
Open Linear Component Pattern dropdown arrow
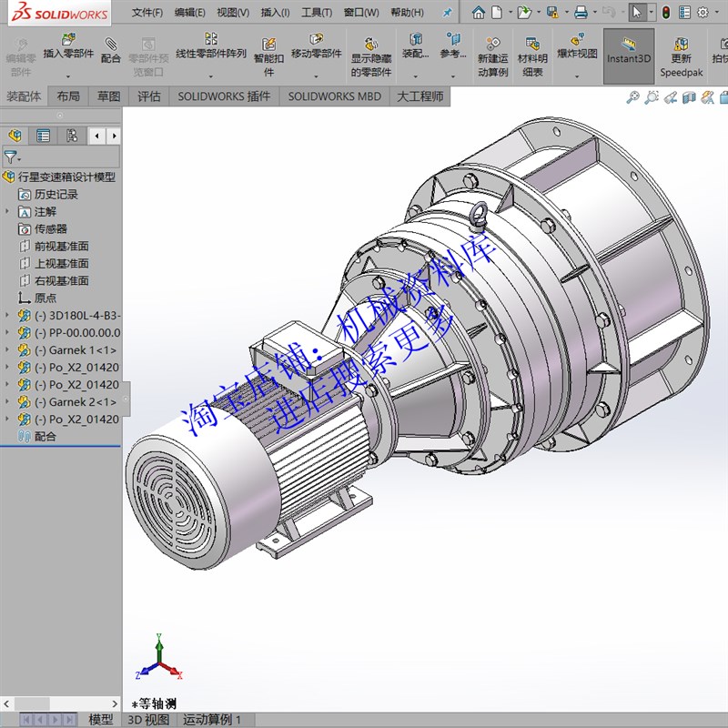tap(211, 76)
